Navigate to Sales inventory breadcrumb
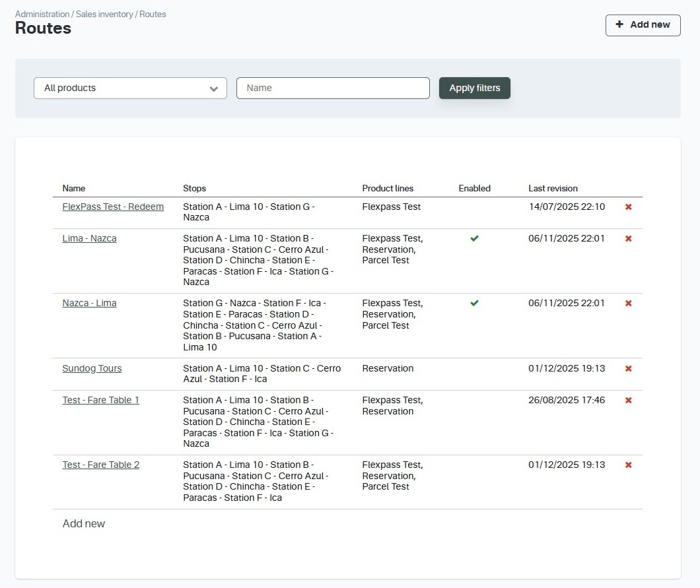This screenshot has width=700, height=588. (x=104, y=15)
